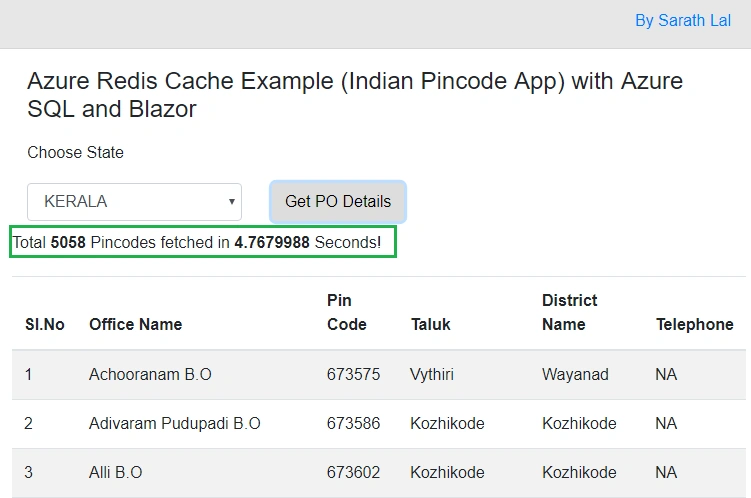751x498 pixels.
Task: Click NA telephone in Adivaram Pudupadi row
Action: pyautogui.click(x=666, y=424)
